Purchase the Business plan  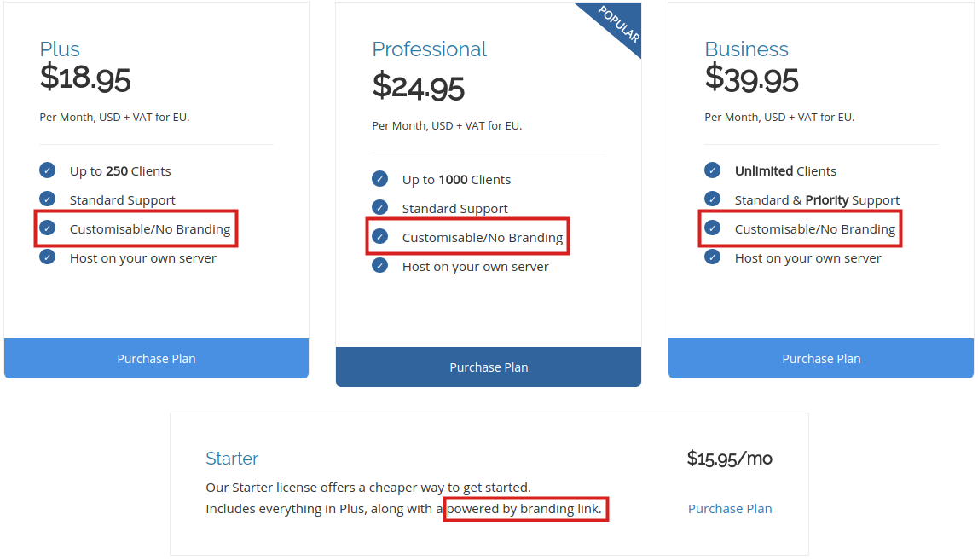[x=821, y=359]
